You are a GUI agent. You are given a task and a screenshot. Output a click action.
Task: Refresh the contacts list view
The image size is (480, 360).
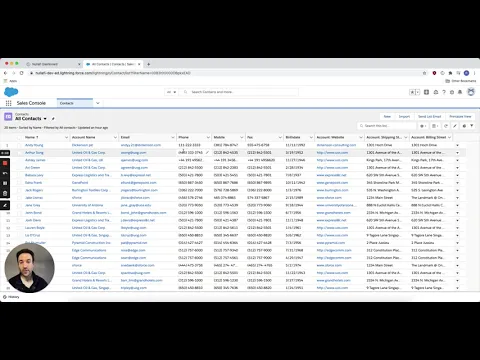pyautogui.click(x=446, y=126)
